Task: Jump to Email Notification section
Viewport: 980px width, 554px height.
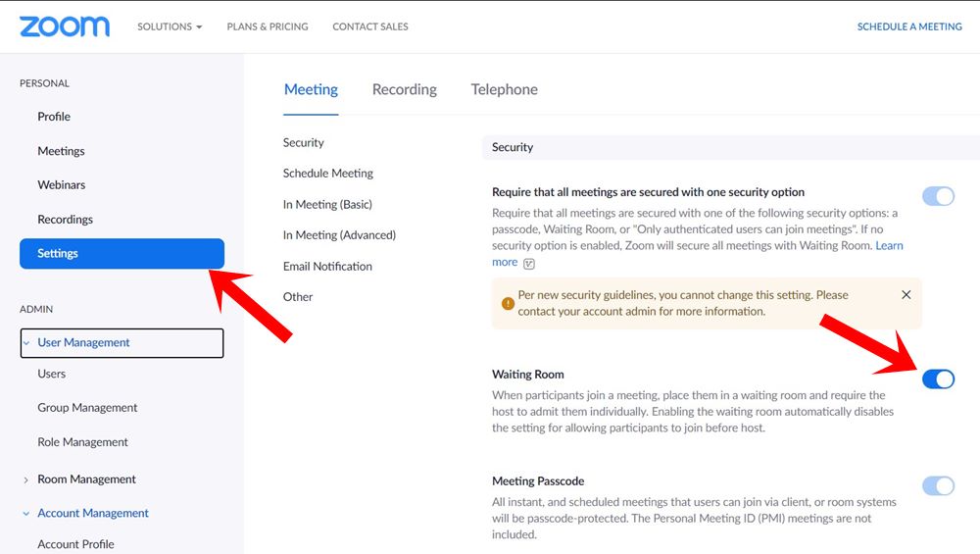Action: click(x=327, y=267)
